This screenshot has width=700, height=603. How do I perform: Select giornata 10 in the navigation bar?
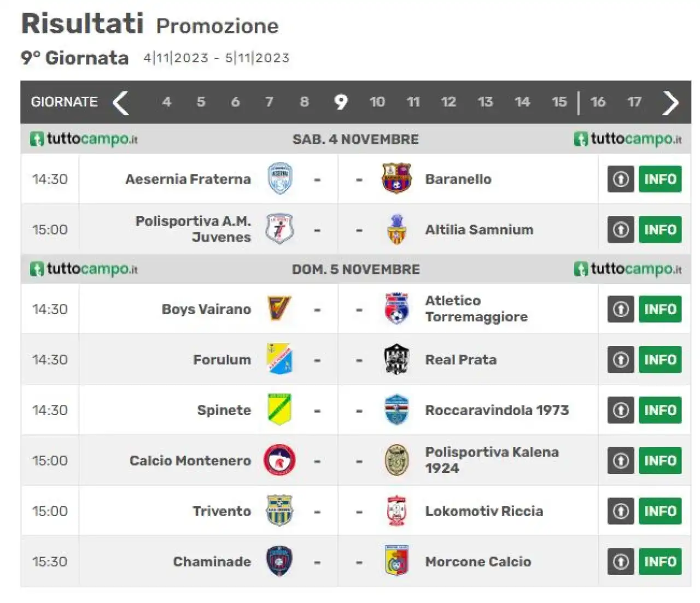click(377, 102)
